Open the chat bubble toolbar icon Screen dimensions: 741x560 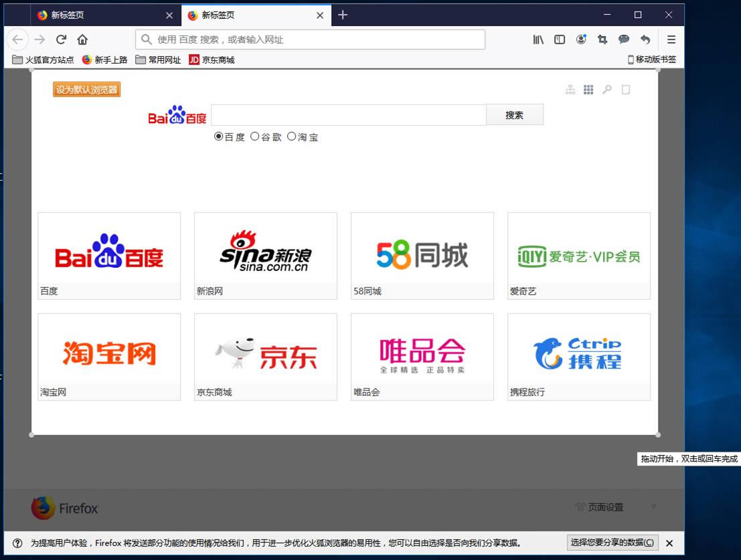(x=624, y=39)
